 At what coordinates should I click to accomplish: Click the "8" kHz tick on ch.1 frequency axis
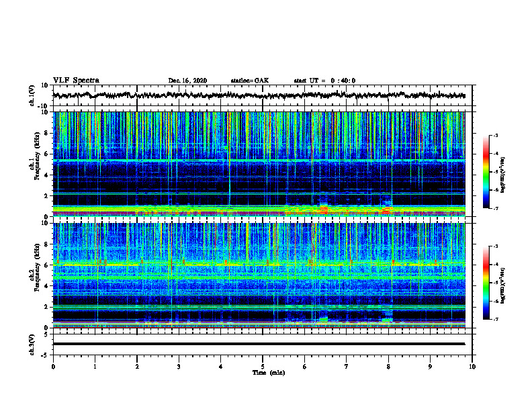click(47, 133)
